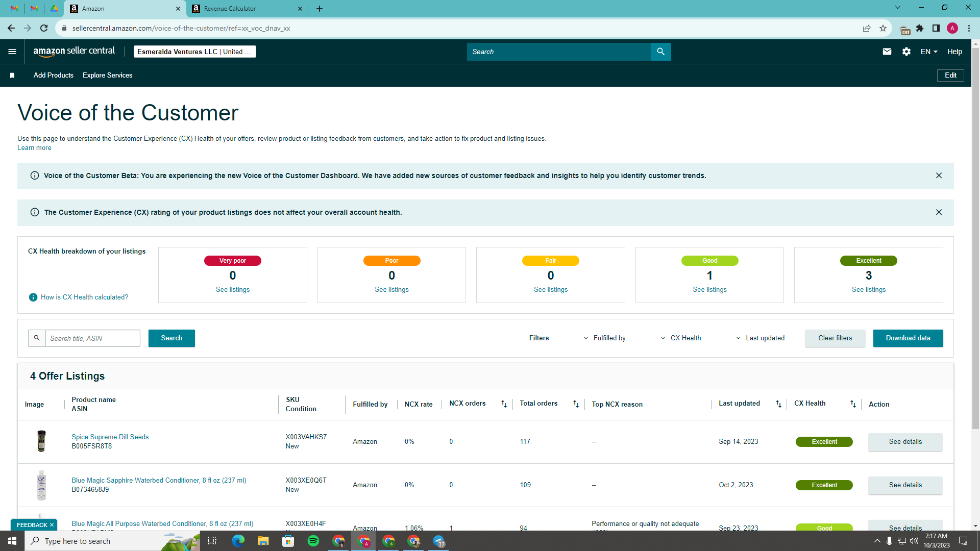Close the FEEDBACK widget with its X
Screen dimensions: 980x551
52,525
